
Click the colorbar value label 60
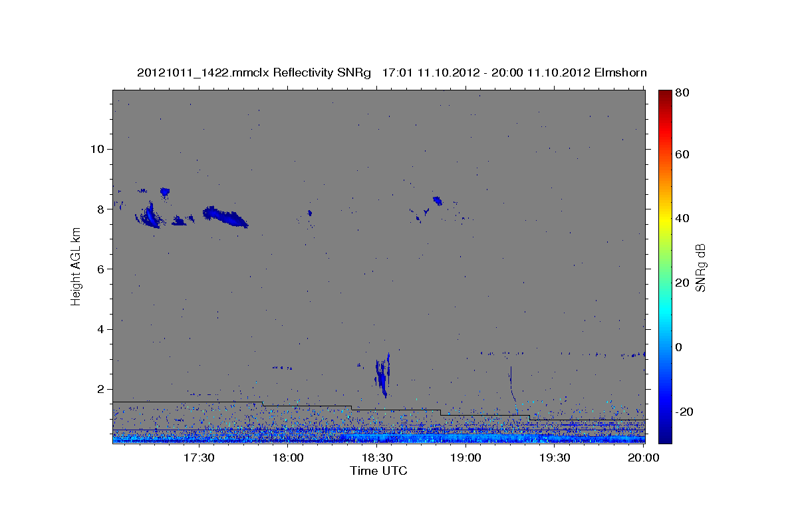click(684, 154)
